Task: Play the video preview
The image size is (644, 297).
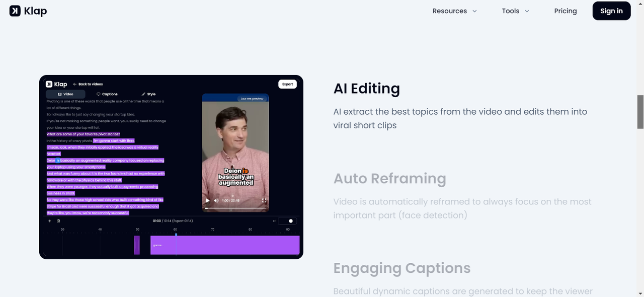Action: pyautogui.click(x=207, y=200)
